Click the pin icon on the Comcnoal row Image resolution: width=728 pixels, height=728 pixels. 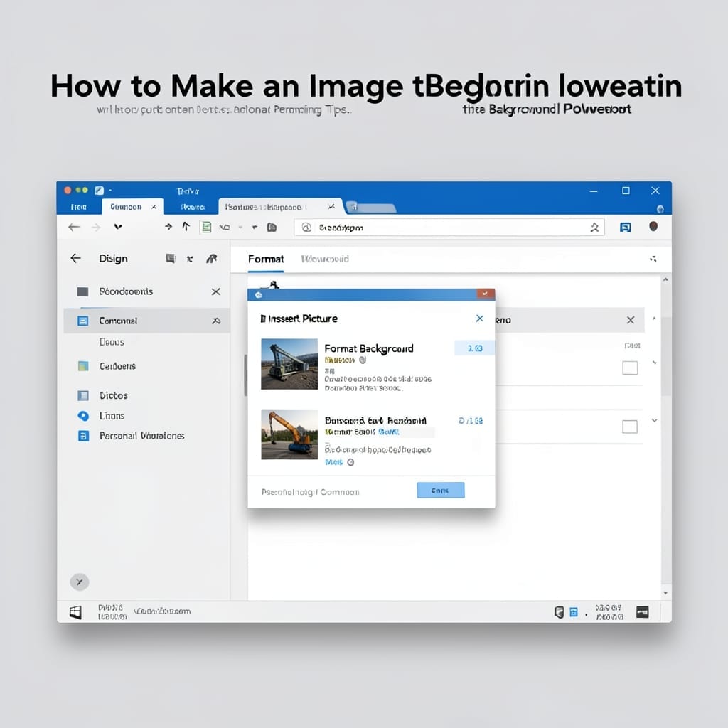coord(216,321)
